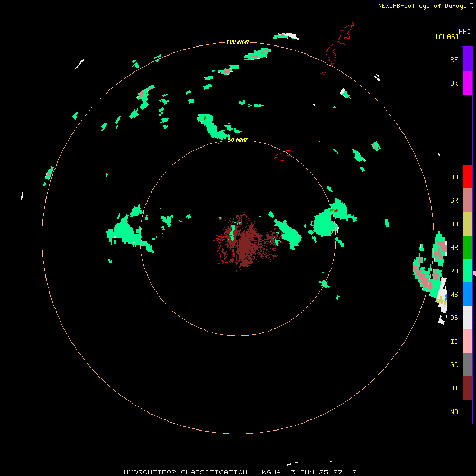Image resolution: width=476 pixels, height=476 pixels.
Task: Click the 13 JUN 25 date text
Action: coord(308,472)
